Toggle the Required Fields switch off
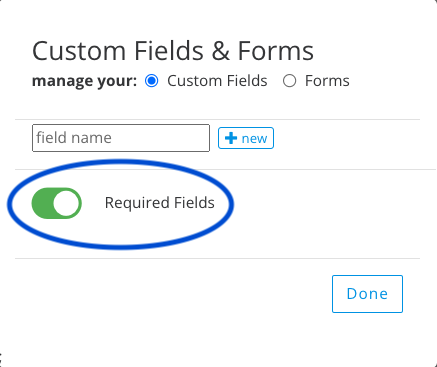This screenshot has height=367, width=437. point(57,203)
